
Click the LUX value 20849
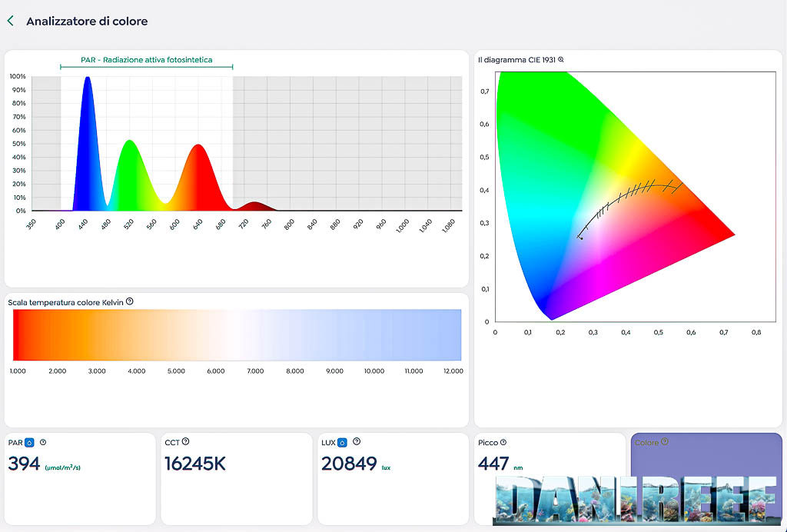349,464
